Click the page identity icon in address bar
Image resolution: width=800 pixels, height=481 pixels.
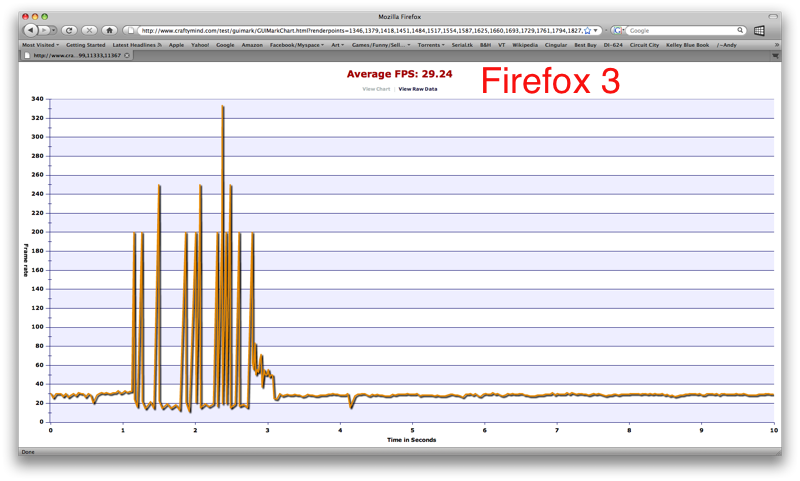pos(131,31)
